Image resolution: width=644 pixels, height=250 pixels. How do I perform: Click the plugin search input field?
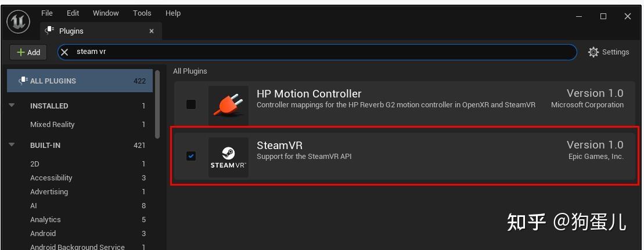pyautogui.click(x=319, y=52)
